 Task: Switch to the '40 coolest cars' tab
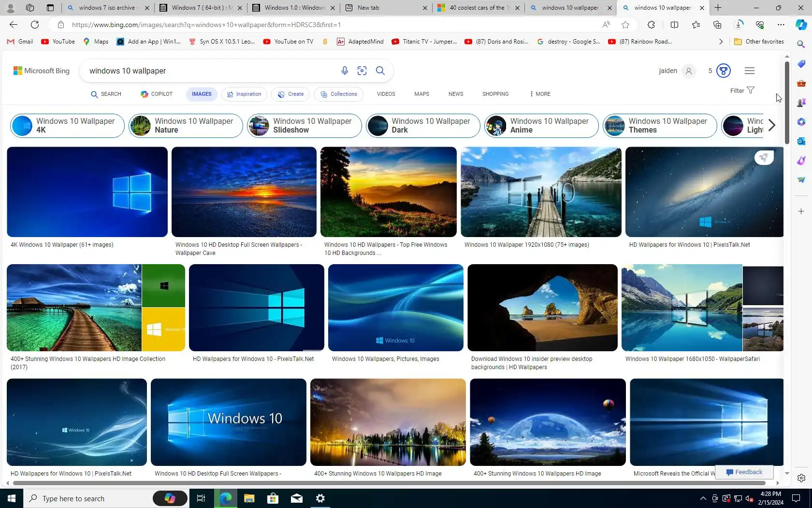pos(479,8)
